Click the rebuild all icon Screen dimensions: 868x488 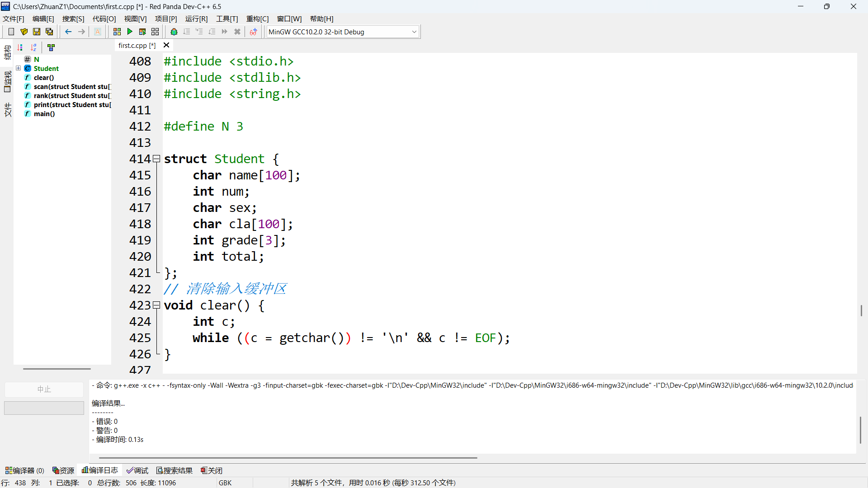[155, 32]
